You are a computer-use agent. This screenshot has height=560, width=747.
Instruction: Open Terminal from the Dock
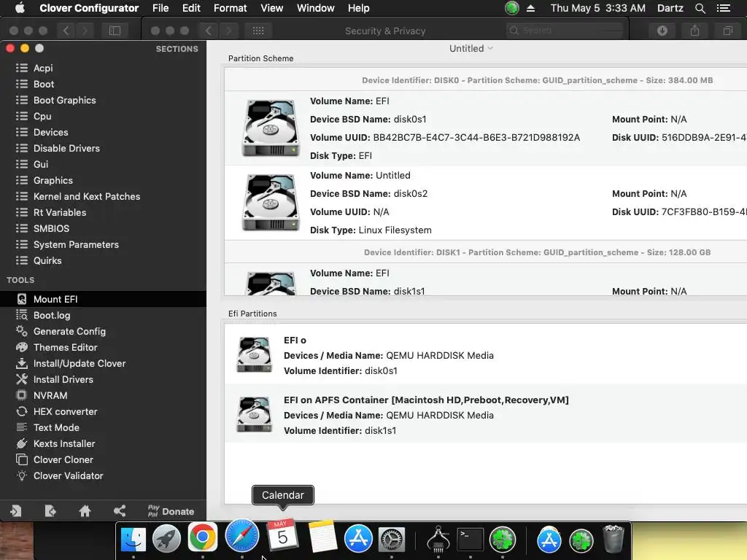pyautogui.click(x=471, y=540)
